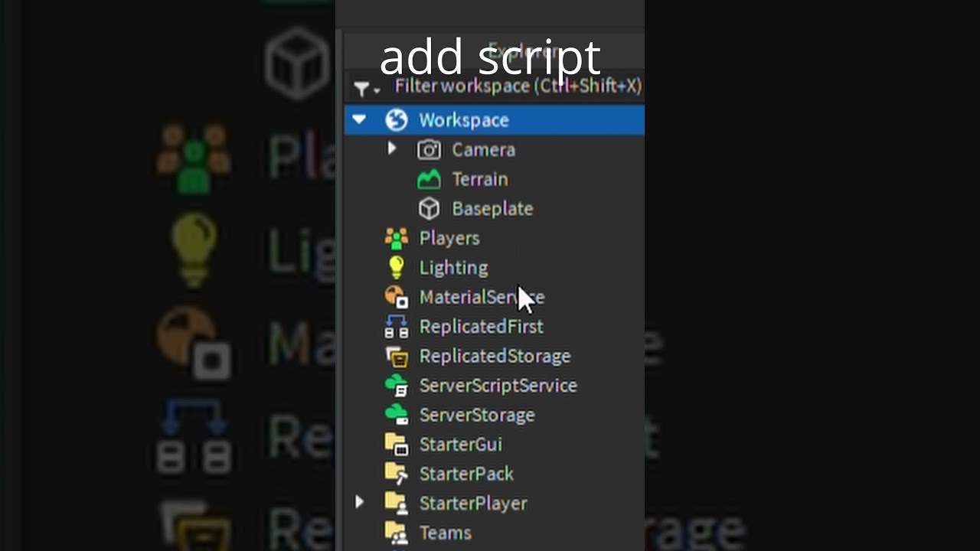Click the ReplicatedFirst icon
980x551 pixels.
396,327
